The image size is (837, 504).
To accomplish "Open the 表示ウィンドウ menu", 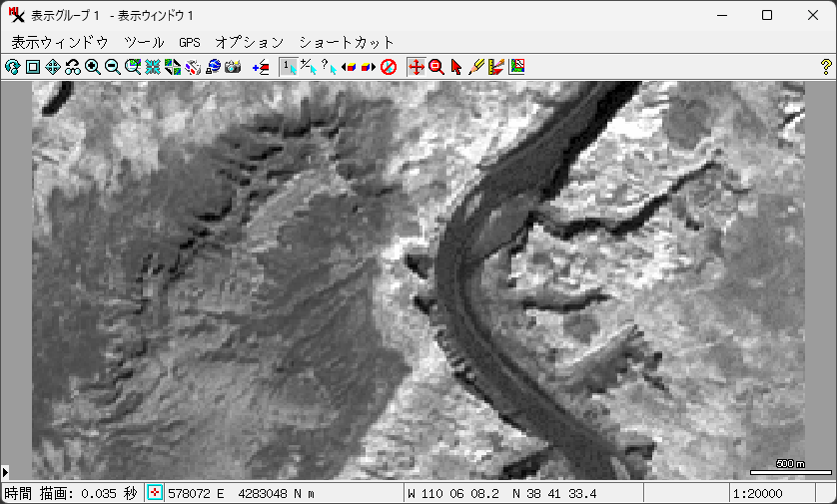I will 59,42.
